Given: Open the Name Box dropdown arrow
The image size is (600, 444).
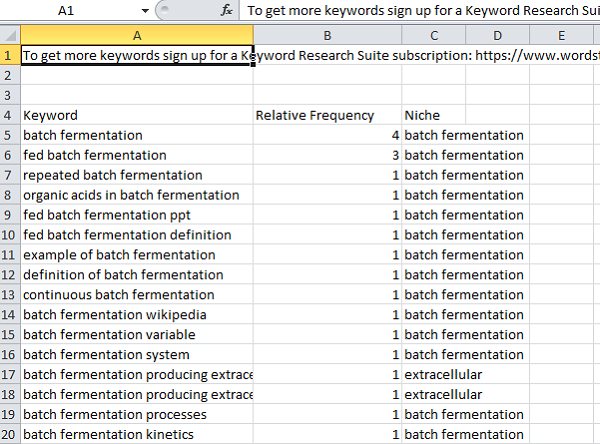Looking at the screenshot, I should coord(145,11).
